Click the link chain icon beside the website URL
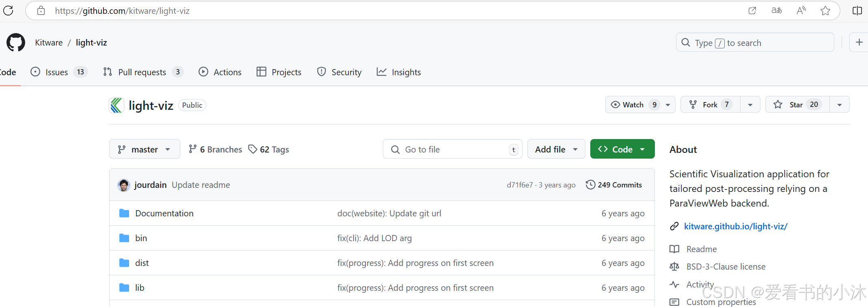 (x=674, y=226)
